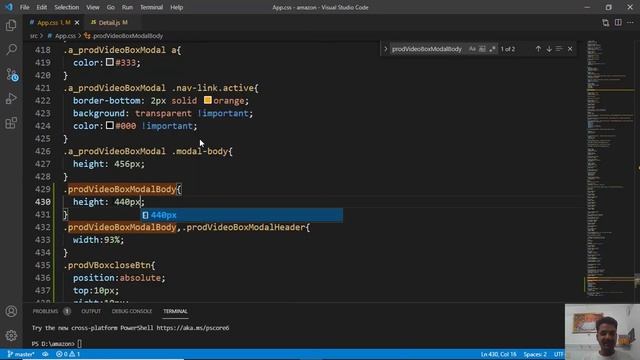This screenshot has height=360, width=640.
Task: Switch to the TERMINAL panel tab
Action: pyautogui.click(x=175, y=311)
